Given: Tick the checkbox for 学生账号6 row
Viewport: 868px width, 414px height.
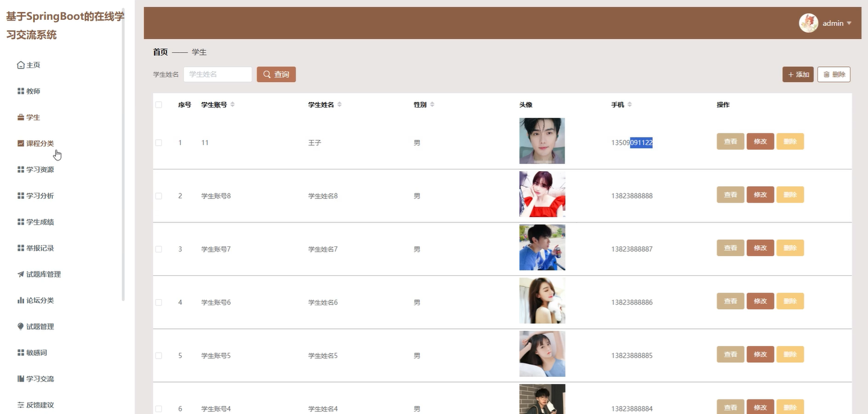Looking at the screenshot, I should coord(159,302).
